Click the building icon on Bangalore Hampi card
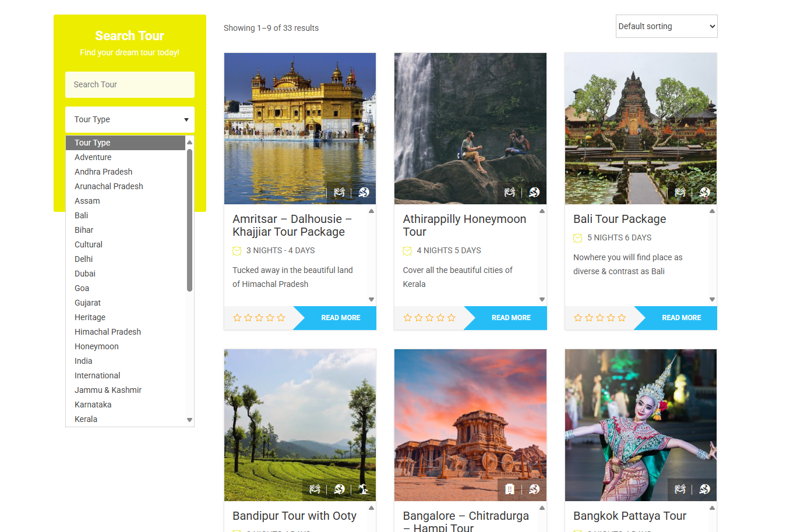Image resolution: width=797 pixels, height=532 pixels. (510, 489)
